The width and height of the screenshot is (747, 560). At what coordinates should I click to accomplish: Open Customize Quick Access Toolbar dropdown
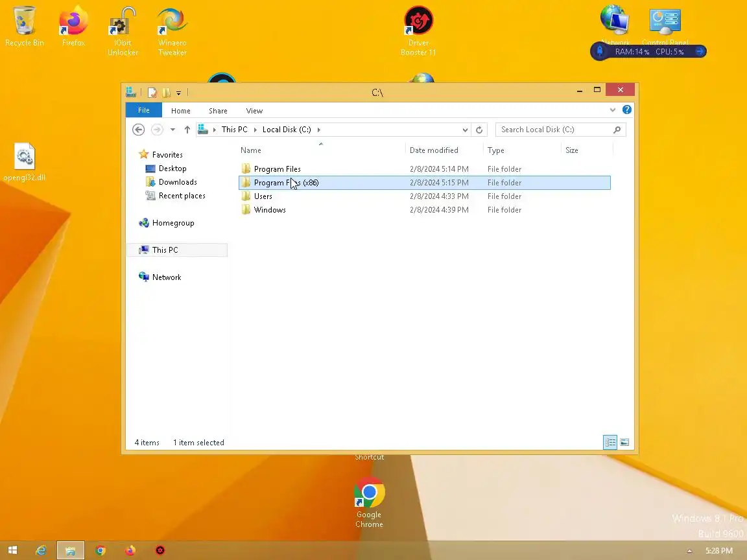click(x=179, y=93)
